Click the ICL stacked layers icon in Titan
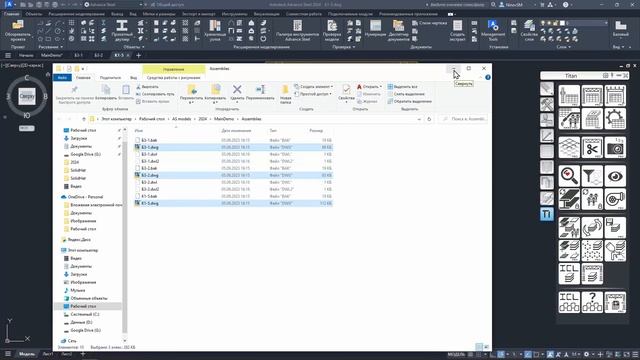Image resolution: width=640 pixels, height=360 pixels. click(569, 273)
